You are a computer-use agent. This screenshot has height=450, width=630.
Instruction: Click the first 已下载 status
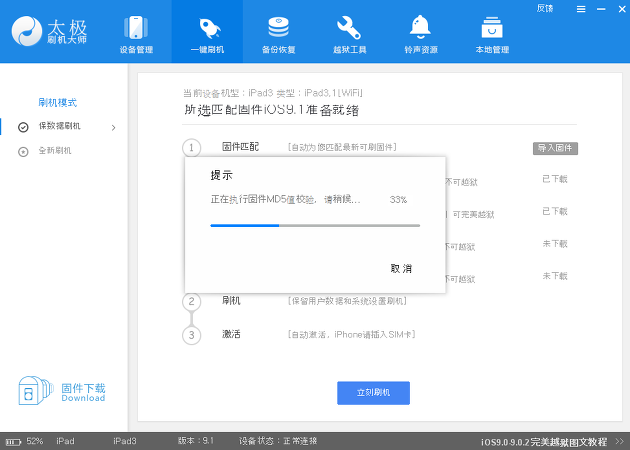(x=555, y=179)
